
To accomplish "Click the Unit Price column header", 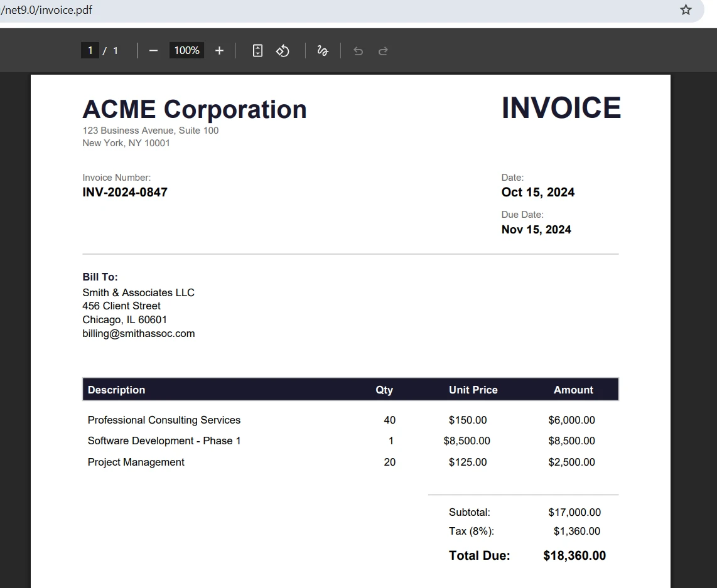I will pyautogui.click(x=473, y=390).
